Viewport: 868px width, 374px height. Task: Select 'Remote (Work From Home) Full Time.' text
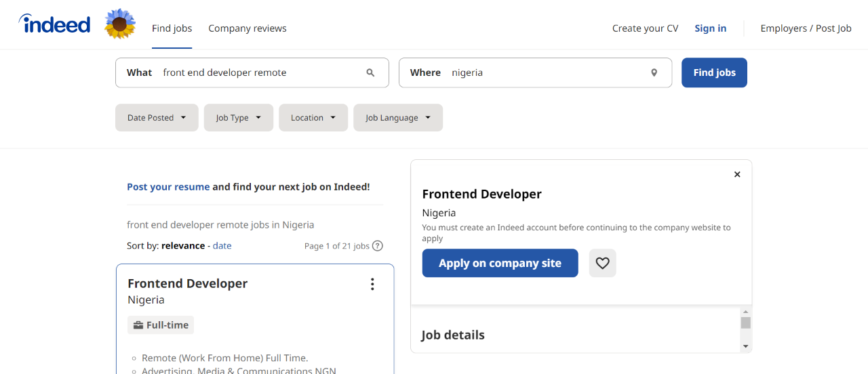tap(224, 358)
